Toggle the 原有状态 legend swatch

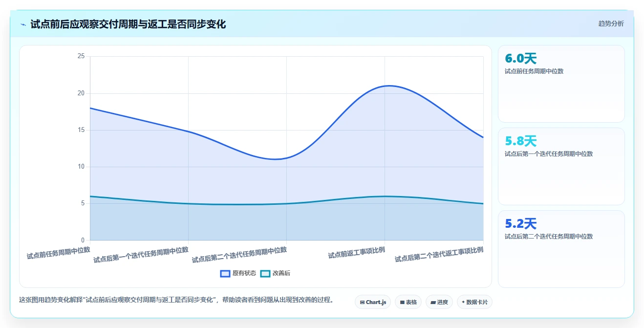tap(225, 273)
